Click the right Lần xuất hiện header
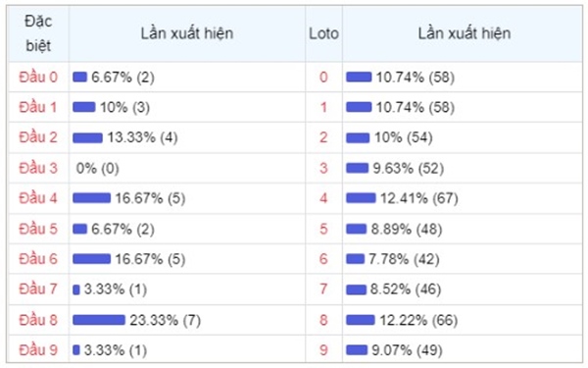This screenshot has height=368, width=588. tap(465, 33)
